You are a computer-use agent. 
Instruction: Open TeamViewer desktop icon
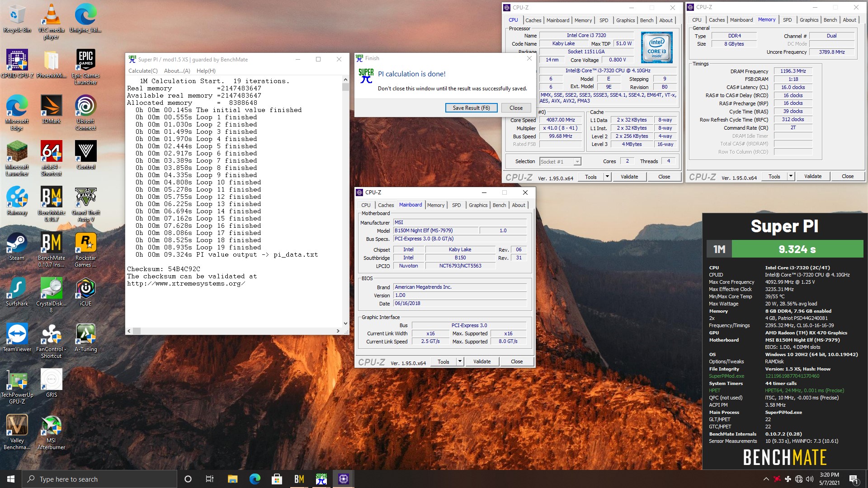coord(17,338)
